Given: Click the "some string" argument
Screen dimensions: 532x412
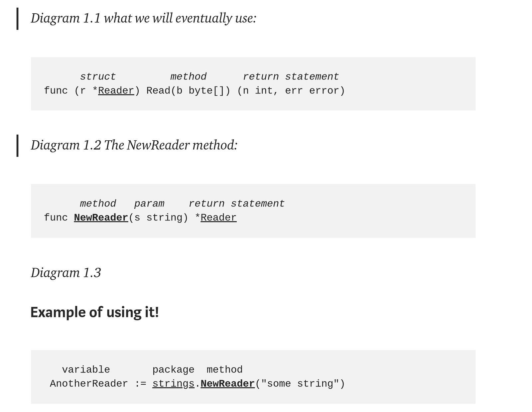Looking at the screenshot, I should point(300,384).
